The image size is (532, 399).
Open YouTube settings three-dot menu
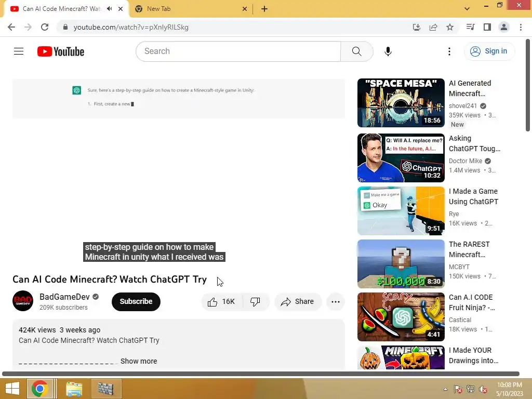[x=449, y=51]
